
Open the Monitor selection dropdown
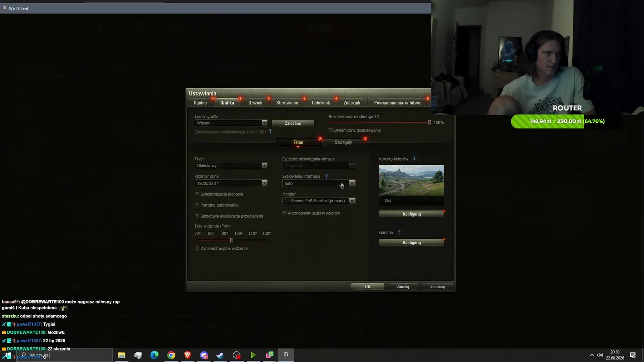click(x=318, y=201)
